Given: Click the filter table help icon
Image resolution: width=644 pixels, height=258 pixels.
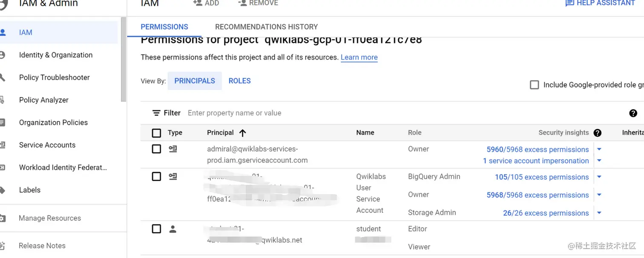Looking at the screenshot, I should coord(633,113).
